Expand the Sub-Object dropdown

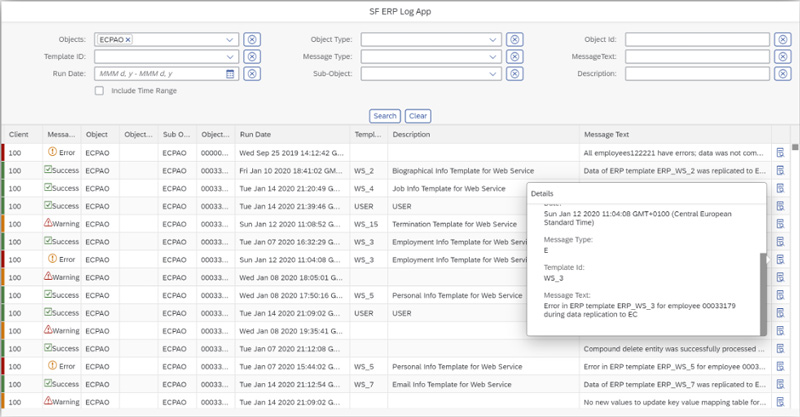pyautogui.click(x=492, y=73)
